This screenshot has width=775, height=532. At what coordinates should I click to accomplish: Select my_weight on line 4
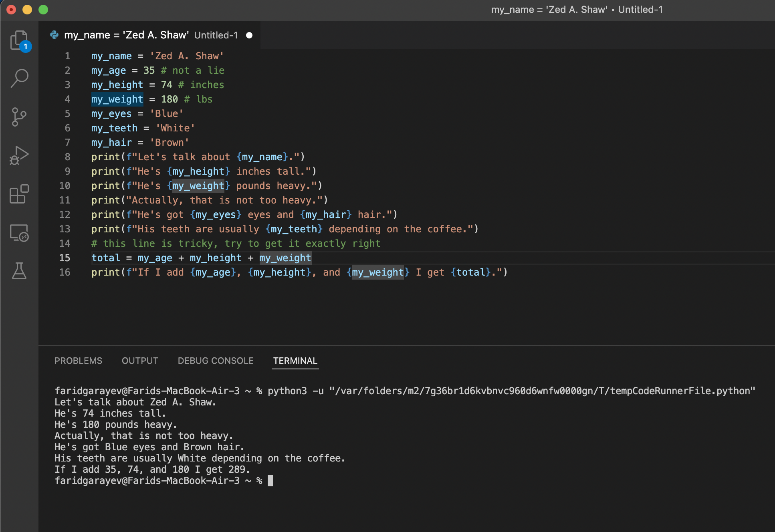click(117, 99)
